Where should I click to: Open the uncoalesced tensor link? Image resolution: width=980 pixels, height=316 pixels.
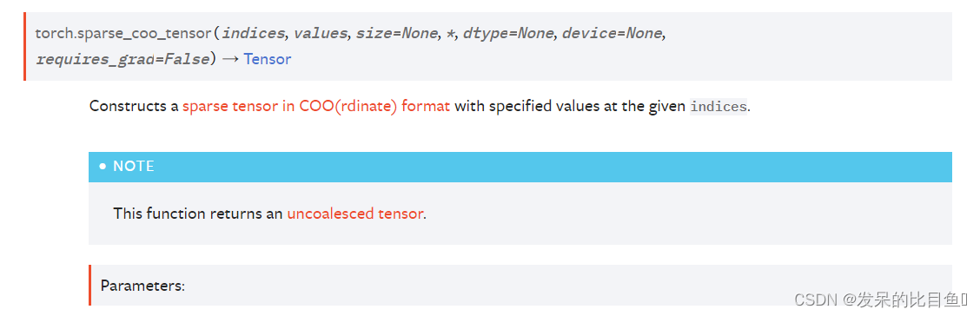click(x=355, y=214)
